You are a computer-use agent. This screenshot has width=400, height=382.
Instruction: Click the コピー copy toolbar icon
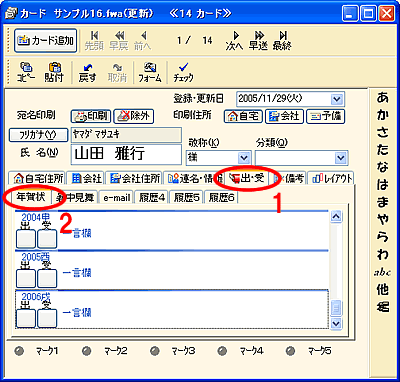click(x=26, y=72)
